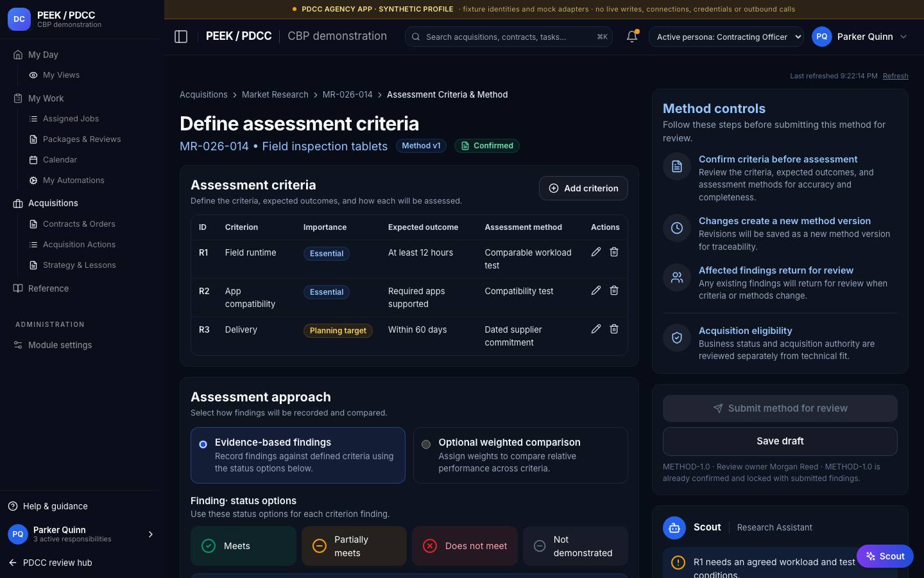Click the Refresh link
This screenshot has height=578, width=924.
[895, 76]
